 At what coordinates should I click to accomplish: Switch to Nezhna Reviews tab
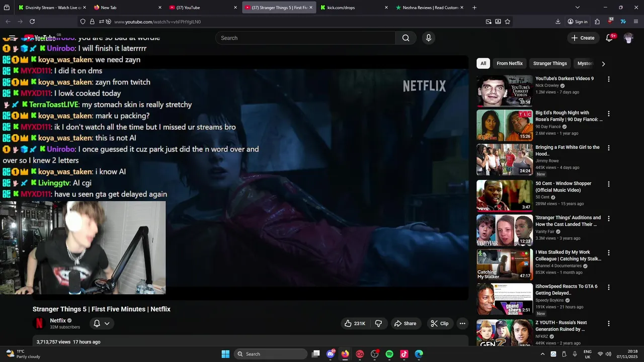tap(430, 8)
